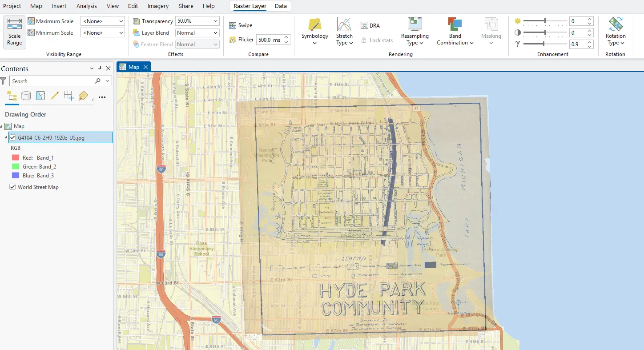Click the Maximum Scale icon

tap(31, 21)
